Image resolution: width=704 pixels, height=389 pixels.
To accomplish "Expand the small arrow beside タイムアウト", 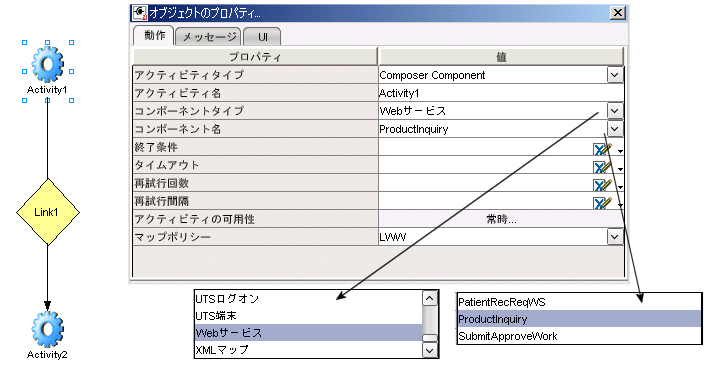I will (x=620, y=169).
